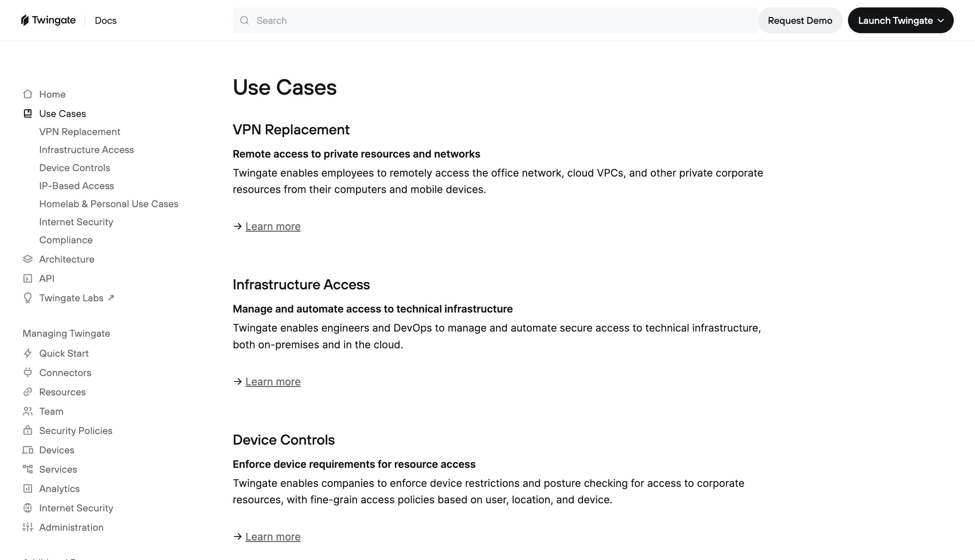Click the Twingate Labs lightbulb icon
Viewport: 975px width, 560px height.
[28, 298]
